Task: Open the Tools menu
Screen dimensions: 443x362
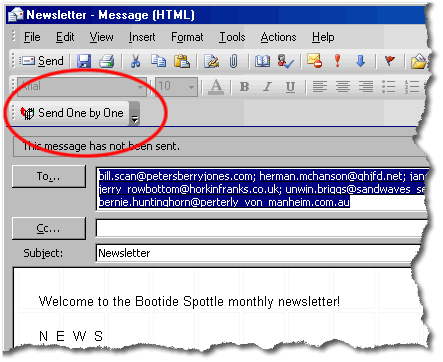Action: click(232, 37)
